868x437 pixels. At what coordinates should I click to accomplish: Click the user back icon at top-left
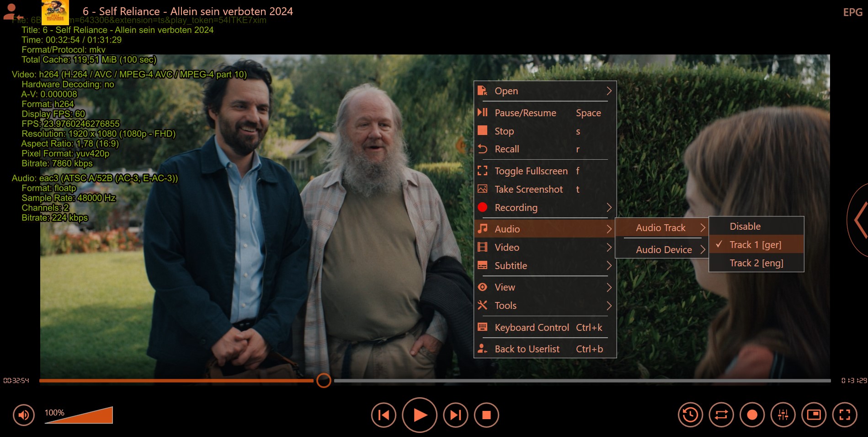pyautogui.click(x=13, y=12)
